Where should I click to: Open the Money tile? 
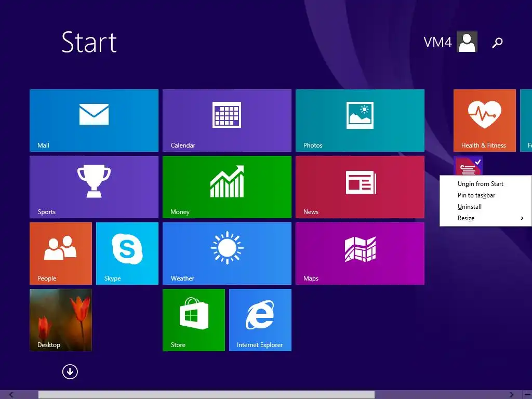(x=227, y=187)
